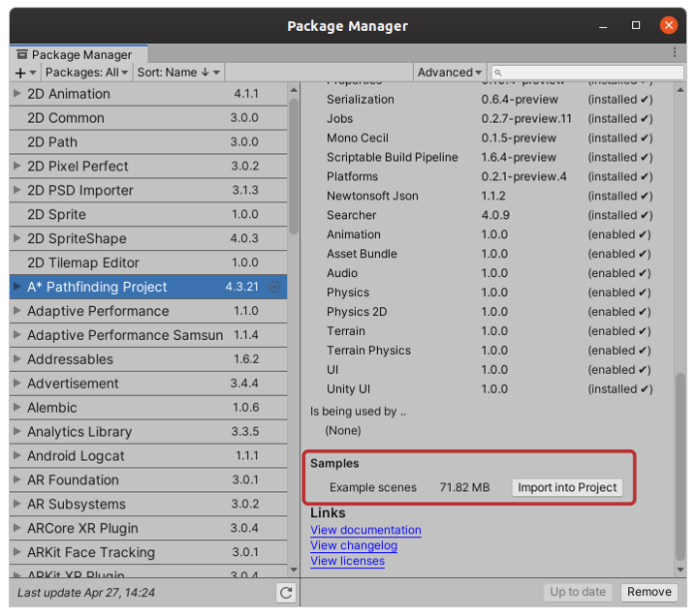
Task: Expand the ARKit Face Tracking package versions
Action: coord(17,552)
